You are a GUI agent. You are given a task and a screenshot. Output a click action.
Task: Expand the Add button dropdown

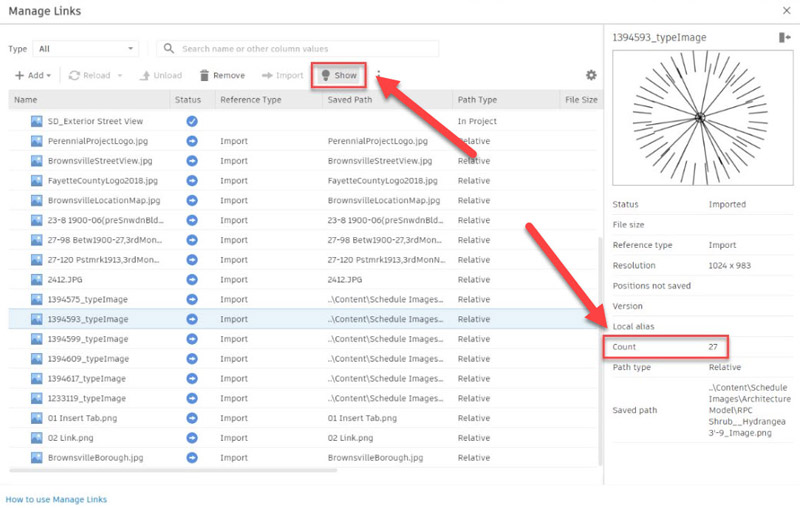click(51, 75)
